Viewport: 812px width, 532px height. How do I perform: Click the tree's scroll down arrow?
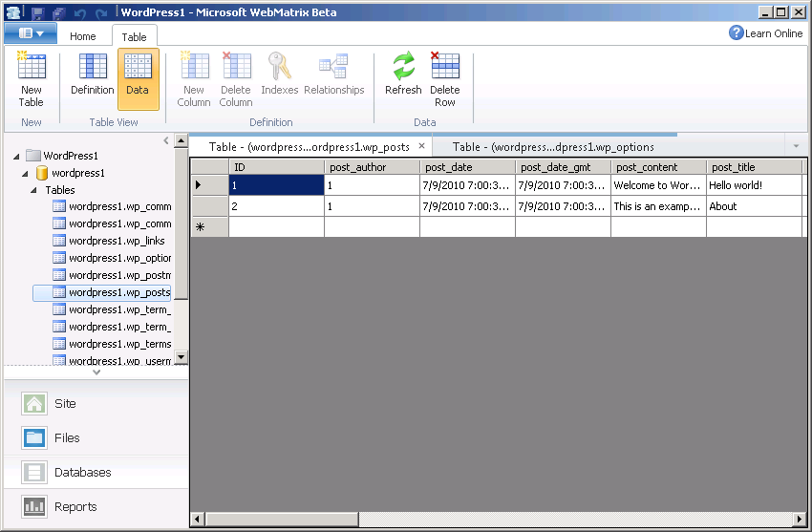[x=181, y=357]
